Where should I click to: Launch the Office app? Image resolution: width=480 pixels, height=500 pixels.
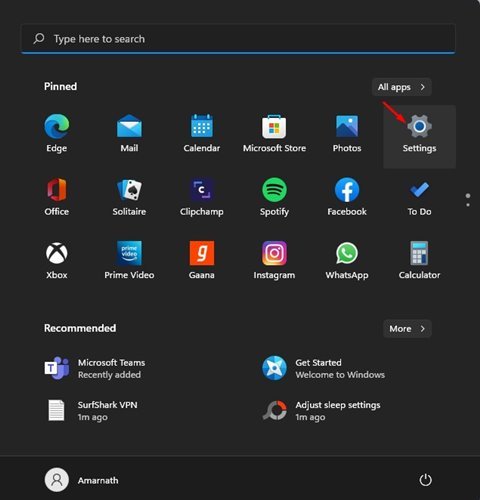(57, 190)
